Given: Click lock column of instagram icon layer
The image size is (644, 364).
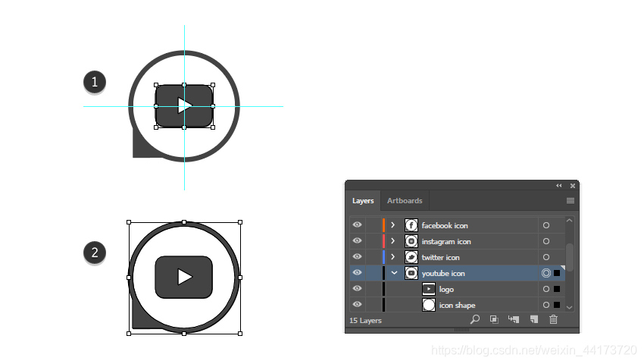Looking at the screenshot, I should (x=374, y=241).
